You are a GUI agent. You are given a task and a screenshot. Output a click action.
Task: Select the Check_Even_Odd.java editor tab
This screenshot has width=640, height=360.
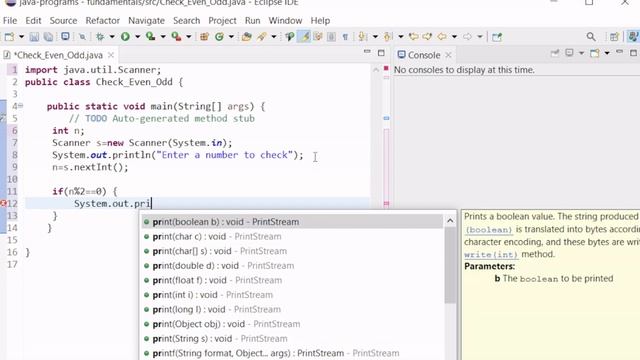(58, 55)
